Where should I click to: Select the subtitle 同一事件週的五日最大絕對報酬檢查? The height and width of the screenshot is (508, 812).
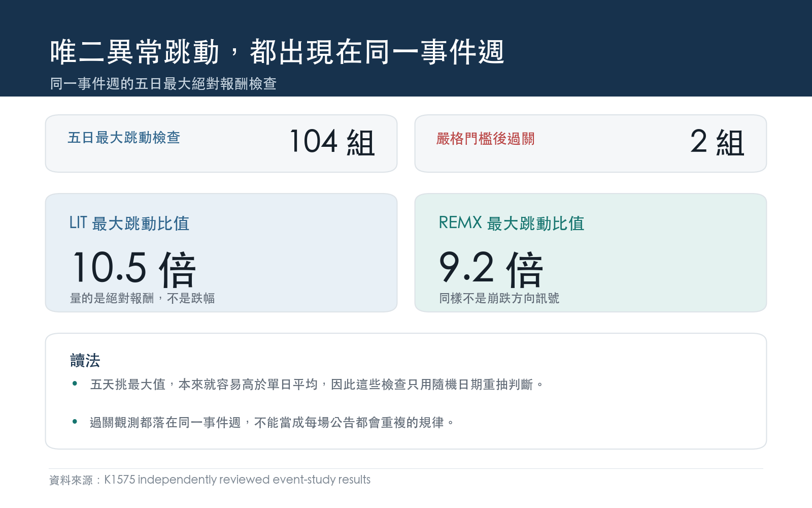tap(163, 84)
